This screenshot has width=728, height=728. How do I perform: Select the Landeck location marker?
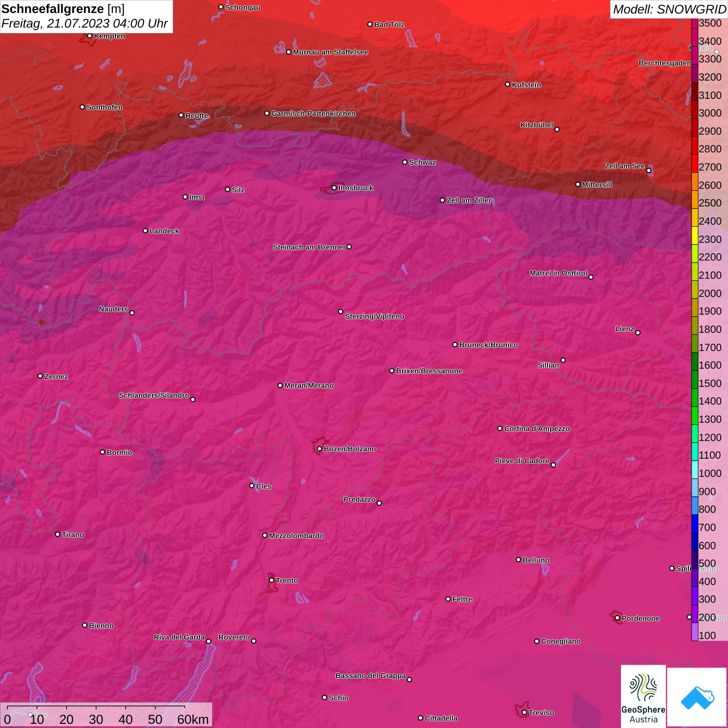pos(145,230)
